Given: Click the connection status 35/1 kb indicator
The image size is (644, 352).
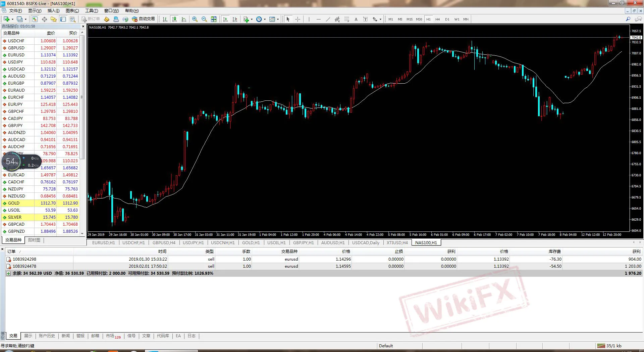Looking at the screenshot, I should 609,346.
